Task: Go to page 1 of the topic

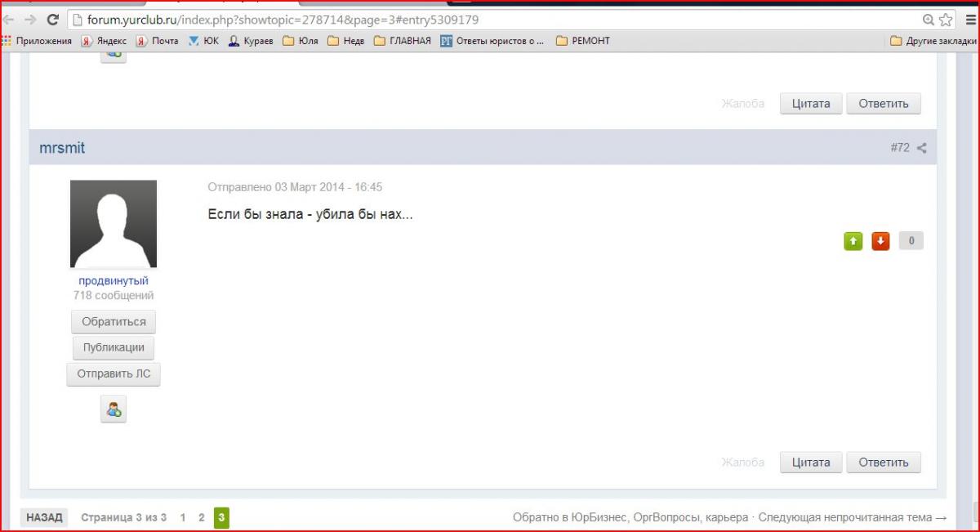Action: click(x=183, y=517)
